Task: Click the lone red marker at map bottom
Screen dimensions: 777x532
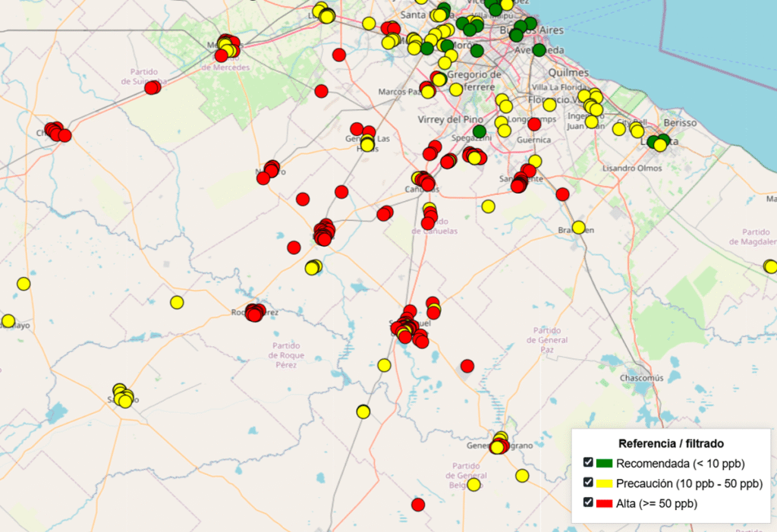Action: 418,505
